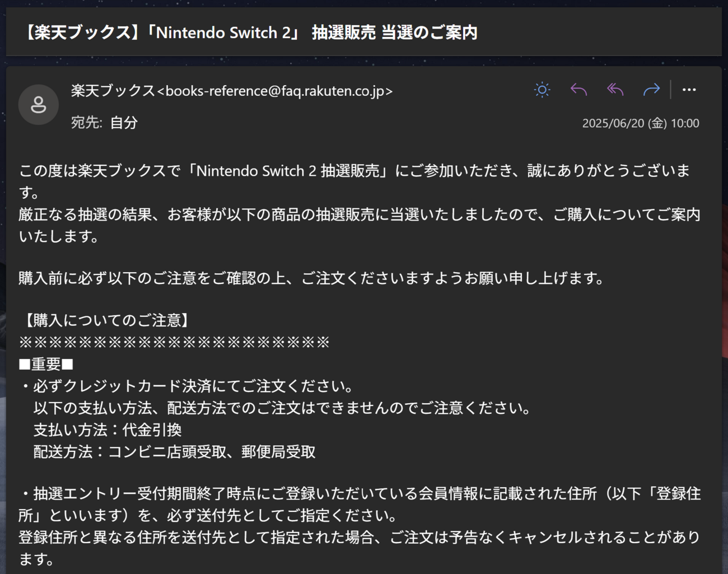
Task: Click the paragraph starting この度は楽天ブックスで
Action: pos(354,181)
